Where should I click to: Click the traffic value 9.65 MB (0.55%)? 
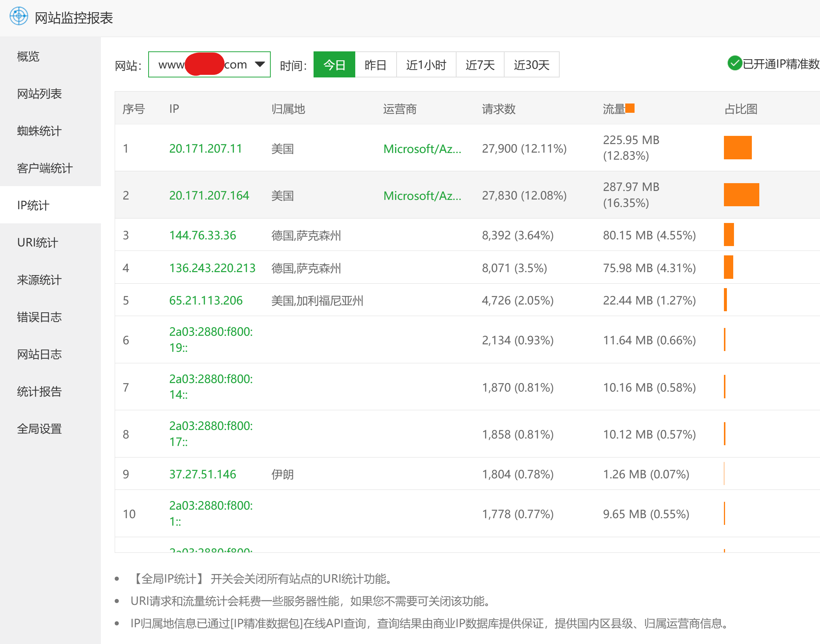646,514
